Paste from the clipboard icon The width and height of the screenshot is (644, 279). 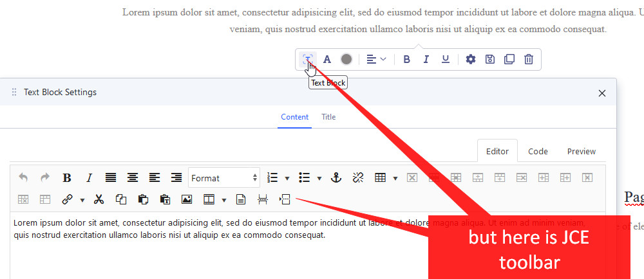click(143, 199)
